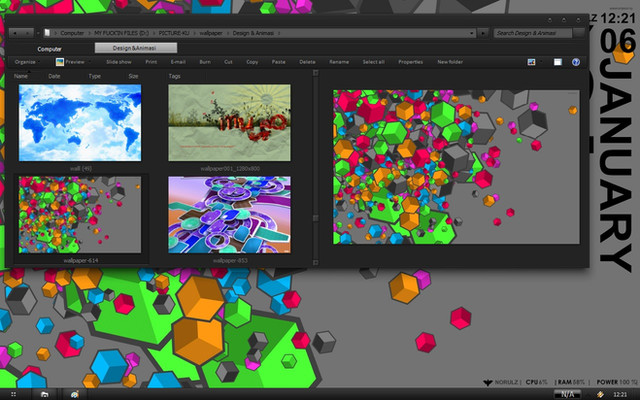Select the wall (49) world map thumbnail
640x400 pixels.
tap(80, 122)
